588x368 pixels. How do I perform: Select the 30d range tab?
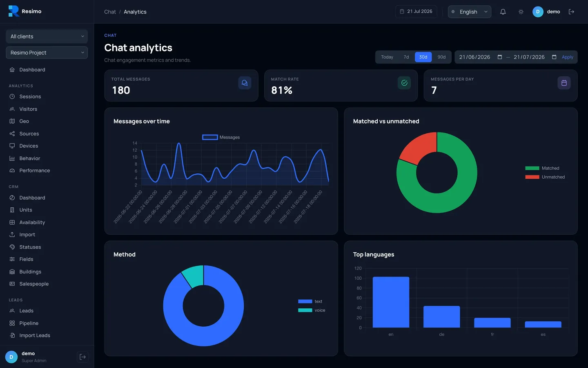(x=423, y=57)
